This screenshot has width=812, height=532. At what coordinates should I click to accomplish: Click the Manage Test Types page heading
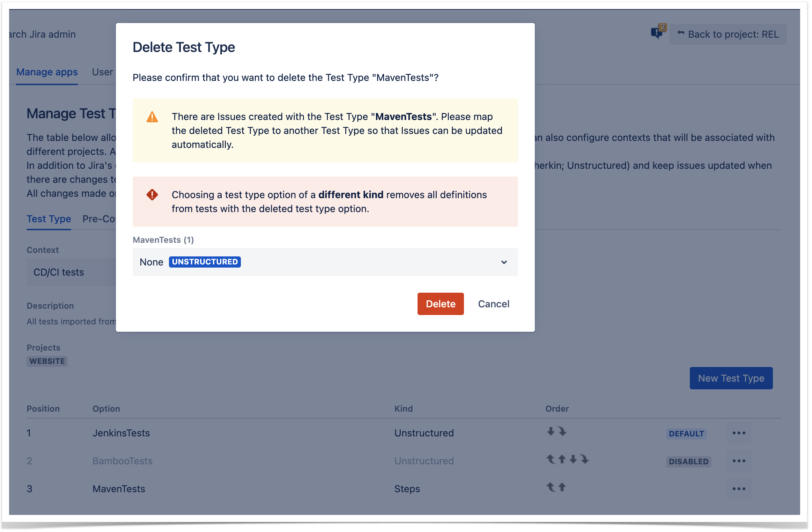click(x=71, y=113)
